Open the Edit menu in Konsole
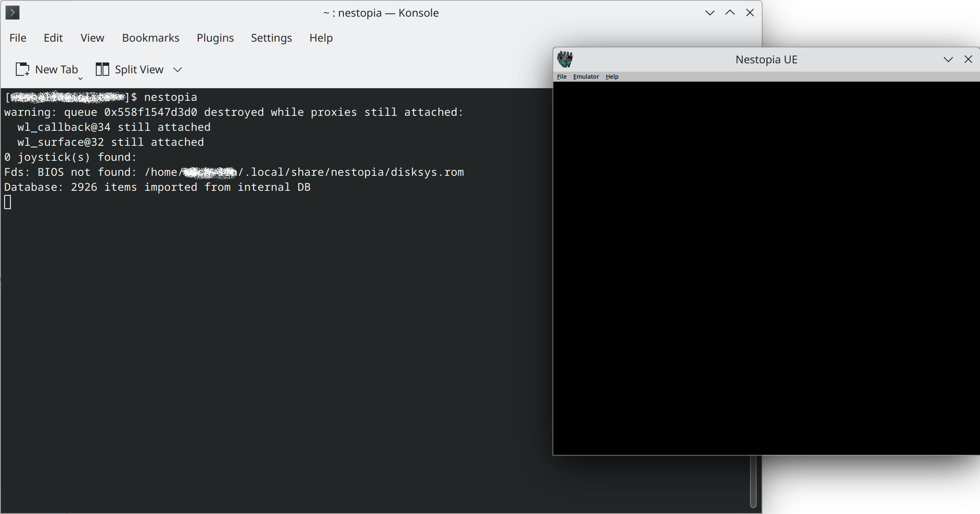Image resolution: width=980 pixels, height=514 pixels. pos(53,37)
